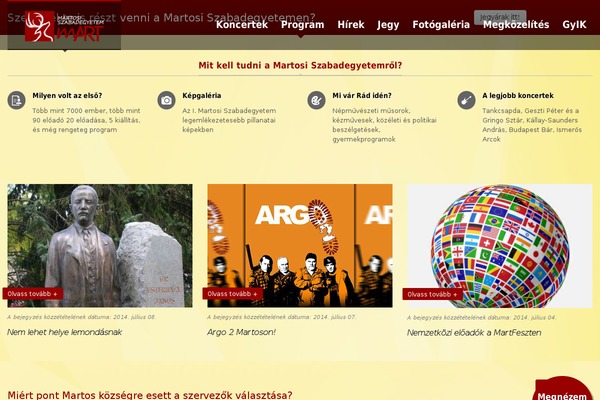Screen dimensions: 600x400
Task: Click the bronze statue article thumbnail
Action: pyautogui.click(x=100, y=246)
